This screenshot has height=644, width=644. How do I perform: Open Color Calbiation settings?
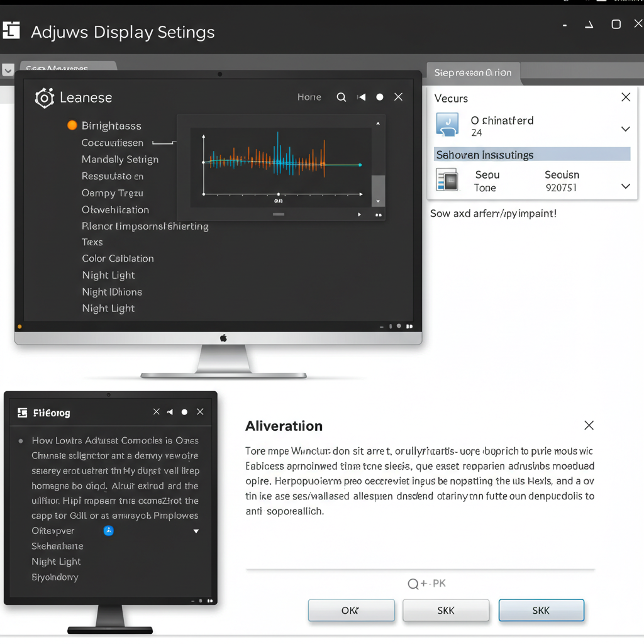(118, 258)
